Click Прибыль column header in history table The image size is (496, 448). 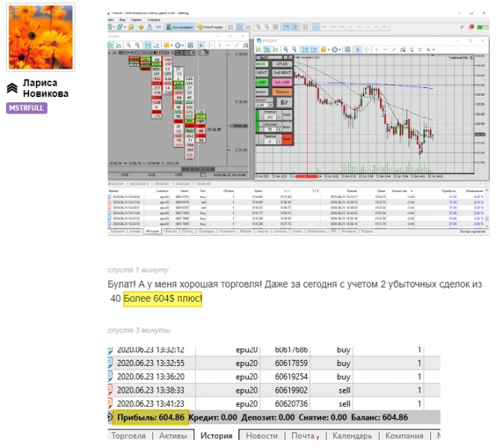pyautogui.click(x=448, y=191)
